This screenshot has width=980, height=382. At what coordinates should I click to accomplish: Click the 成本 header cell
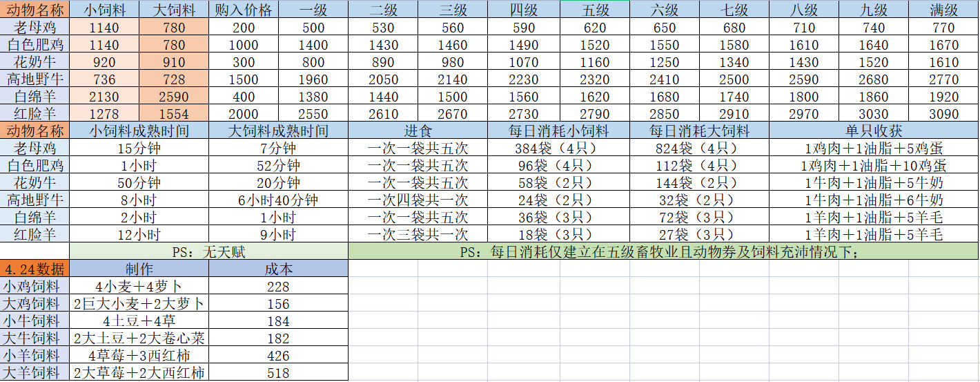(x=279, y=269)
